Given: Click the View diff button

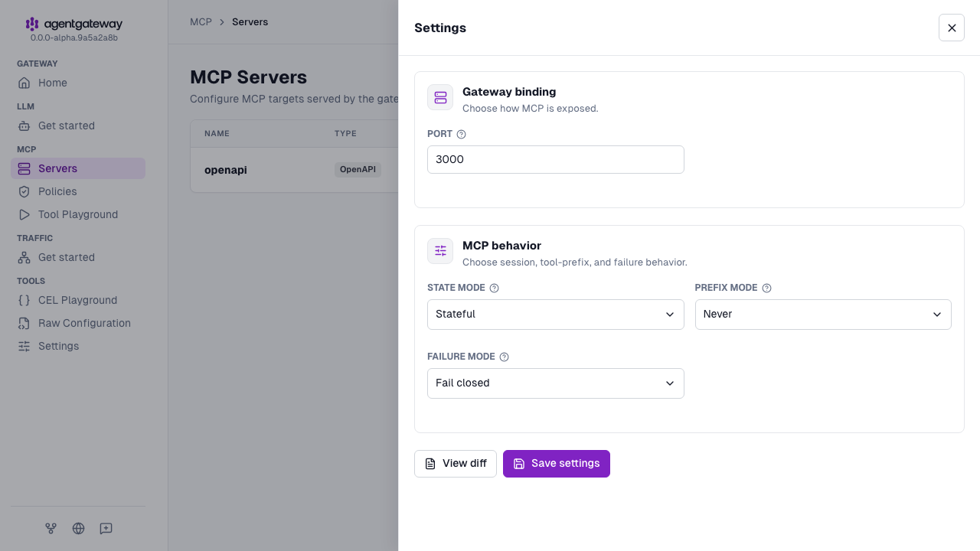Looking at the screenshot, I should [x=456, y=464].
